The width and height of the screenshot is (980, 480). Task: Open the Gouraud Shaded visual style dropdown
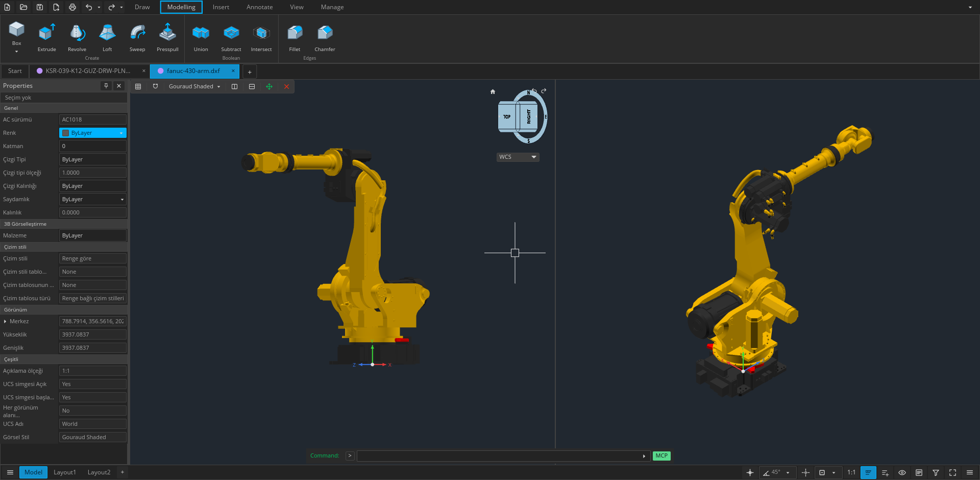[194, 86]
